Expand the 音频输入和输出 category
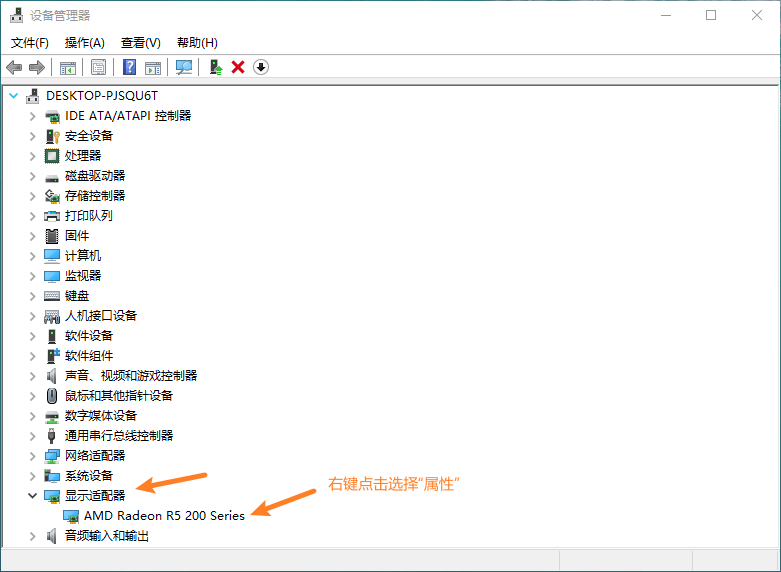 (33, 536)
